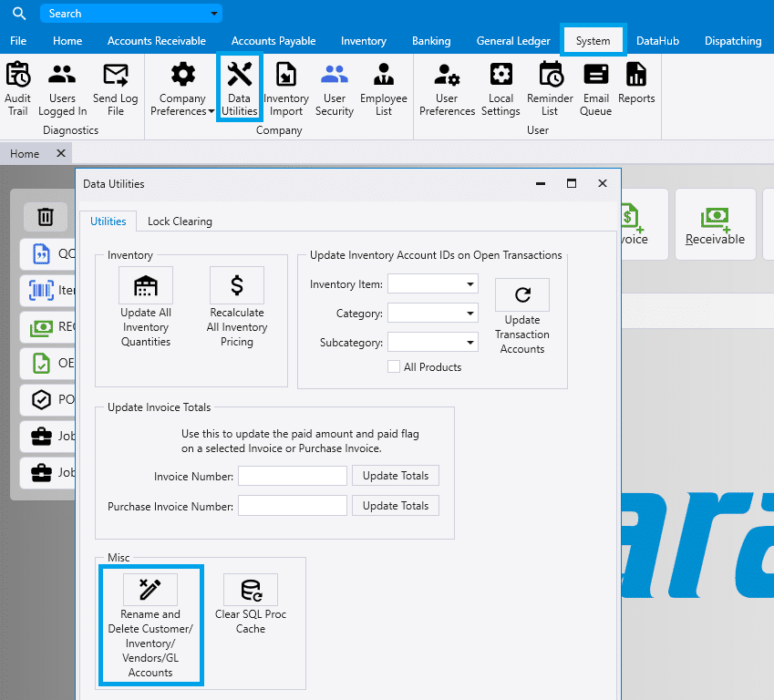The width and height of the screenshot is (774, 700).
Task: Select the Inventory ribbon tab
Action: [364, 41]
